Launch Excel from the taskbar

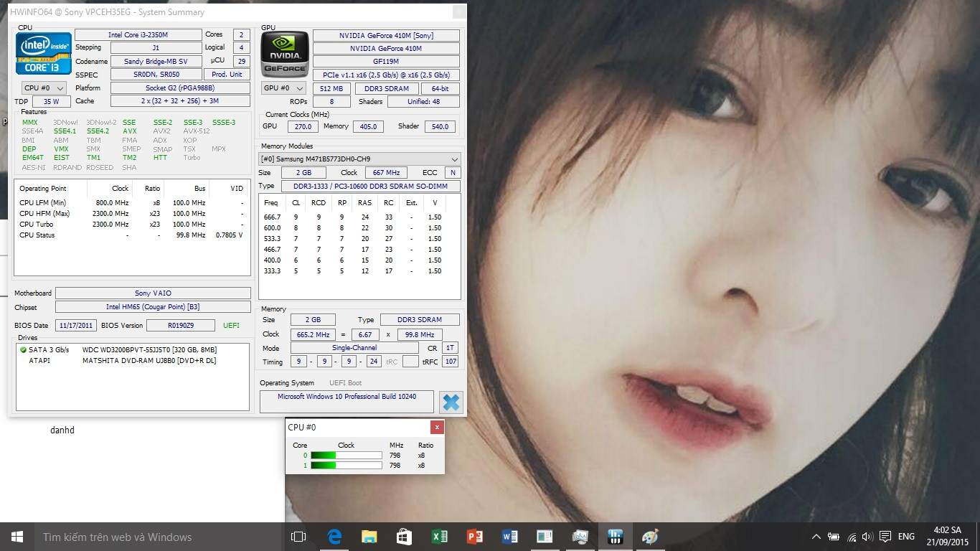click(440, 537)
